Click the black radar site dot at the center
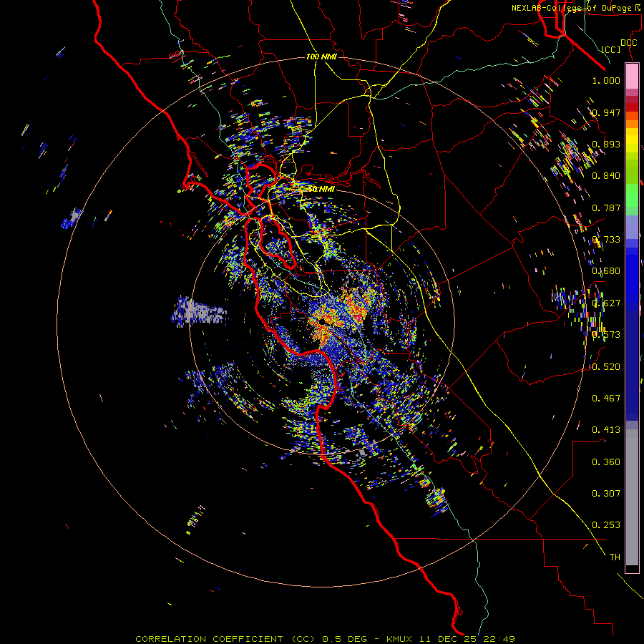 pyautogui.click(x=323, y=321)
